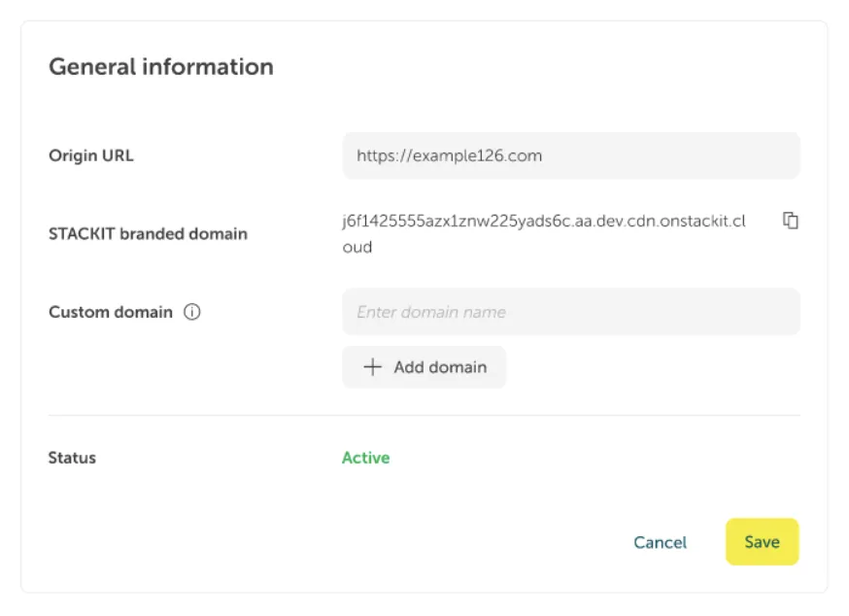Screen dimensions: 849x616
Task: Cancel the changes
Action: coord(660,542)
